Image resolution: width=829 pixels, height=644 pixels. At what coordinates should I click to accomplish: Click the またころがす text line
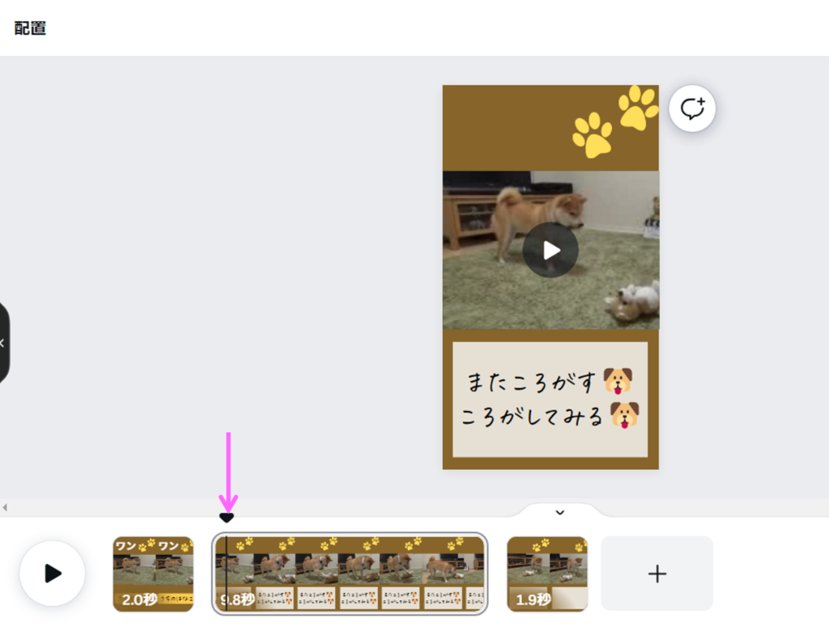(x=531, y=382)
